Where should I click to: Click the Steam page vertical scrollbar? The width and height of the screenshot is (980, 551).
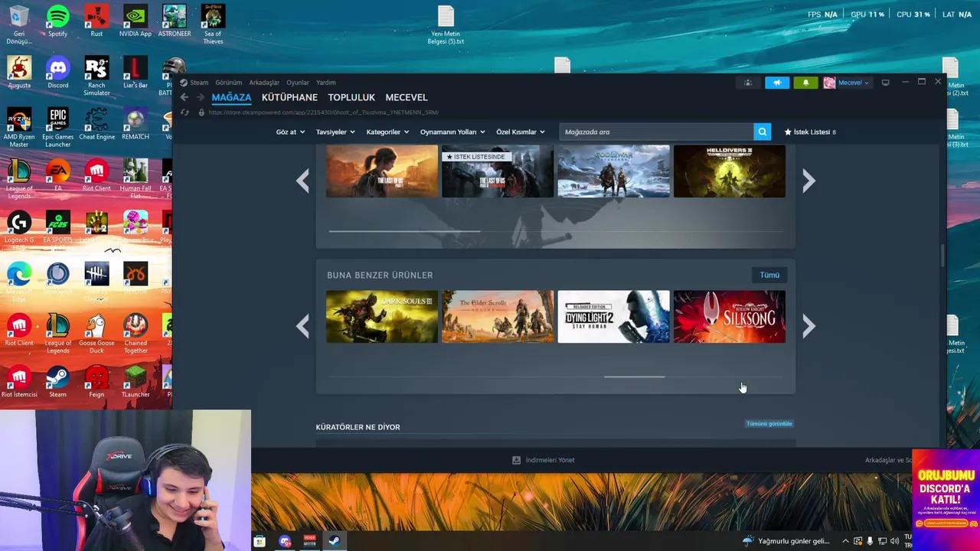pyautogui.click(x=943, y=255)
